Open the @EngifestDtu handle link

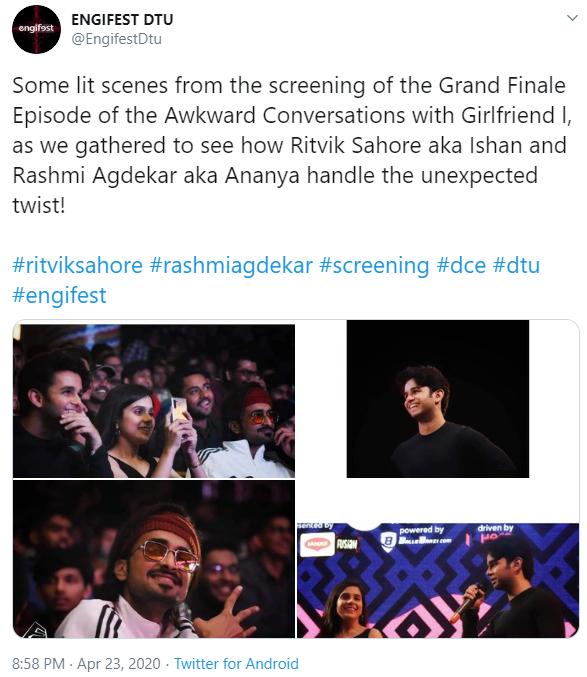[117, 39]
